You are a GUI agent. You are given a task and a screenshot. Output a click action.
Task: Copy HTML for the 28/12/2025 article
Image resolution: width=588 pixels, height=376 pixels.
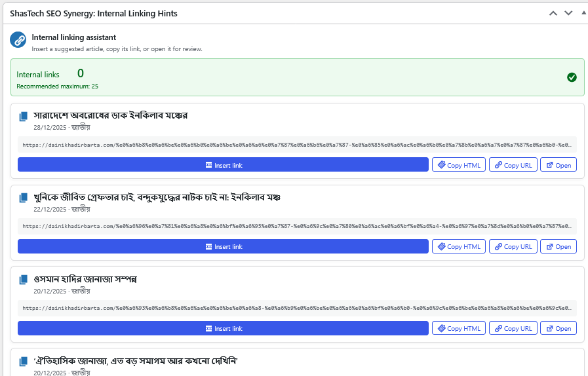[x=459, y=165]
